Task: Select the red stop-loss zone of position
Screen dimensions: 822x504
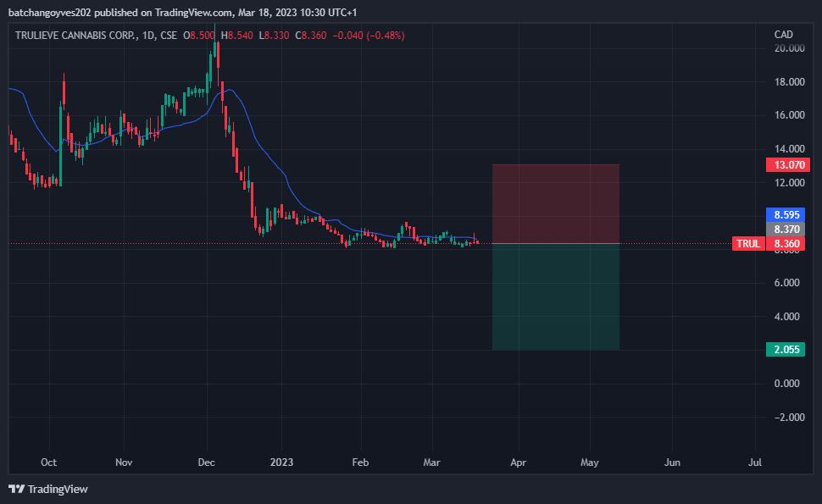Action: pos(556,204)
